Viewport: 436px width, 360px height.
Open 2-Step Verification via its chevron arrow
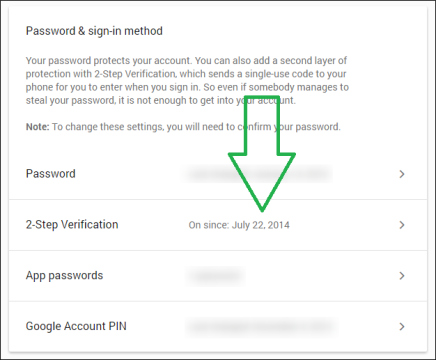[x=402, y=225]
